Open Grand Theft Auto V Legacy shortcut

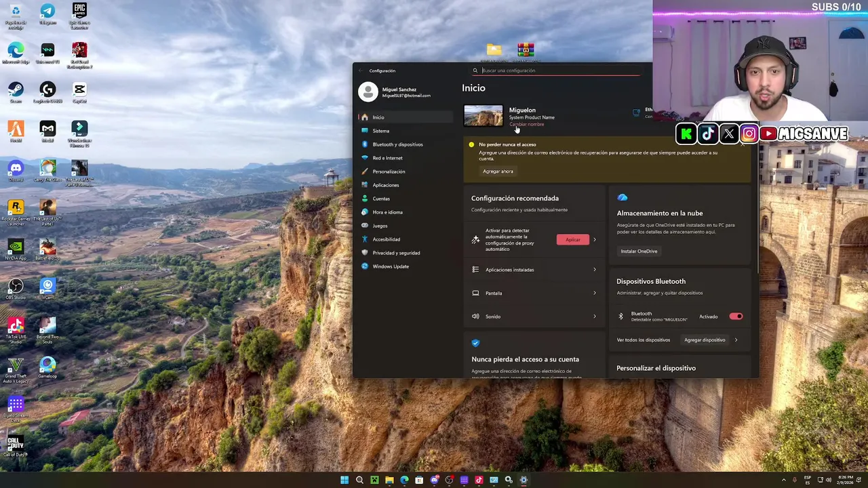(16, 369)
